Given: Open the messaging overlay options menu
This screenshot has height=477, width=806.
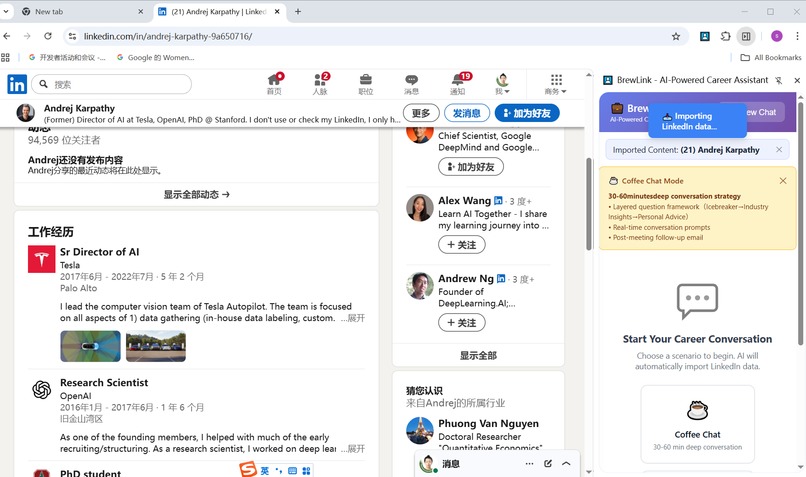Looking at the screenshot, I should click(529, 464).
